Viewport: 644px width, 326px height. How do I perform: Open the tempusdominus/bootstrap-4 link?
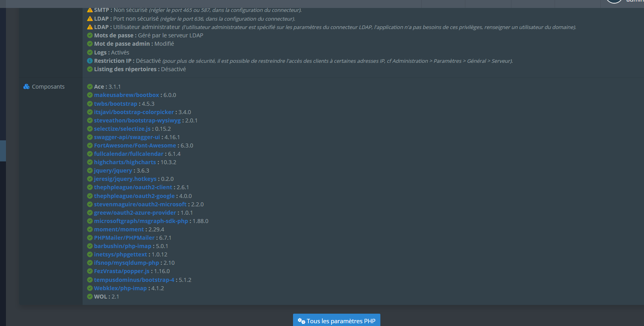click(x=134, y=280)
